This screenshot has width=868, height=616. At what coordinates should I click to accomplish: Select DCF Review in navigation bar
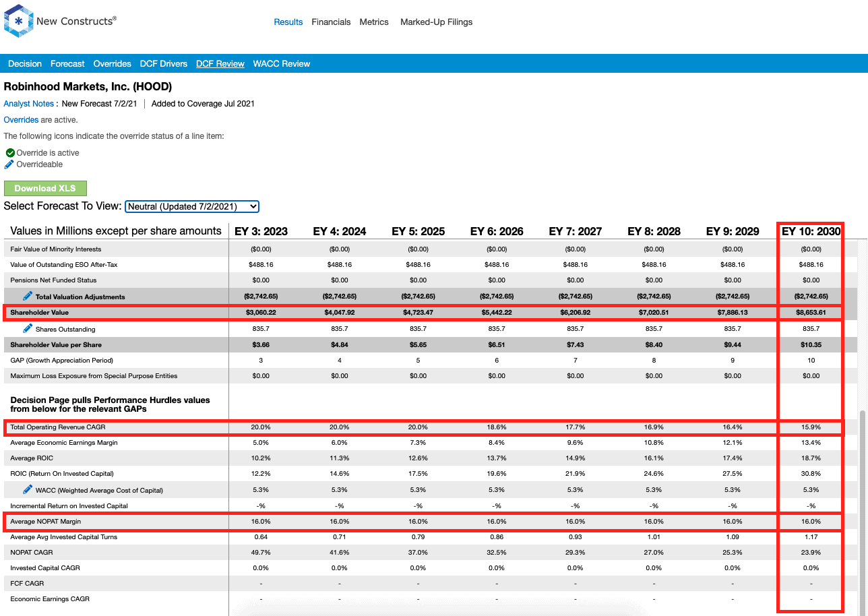pos(220,64)
